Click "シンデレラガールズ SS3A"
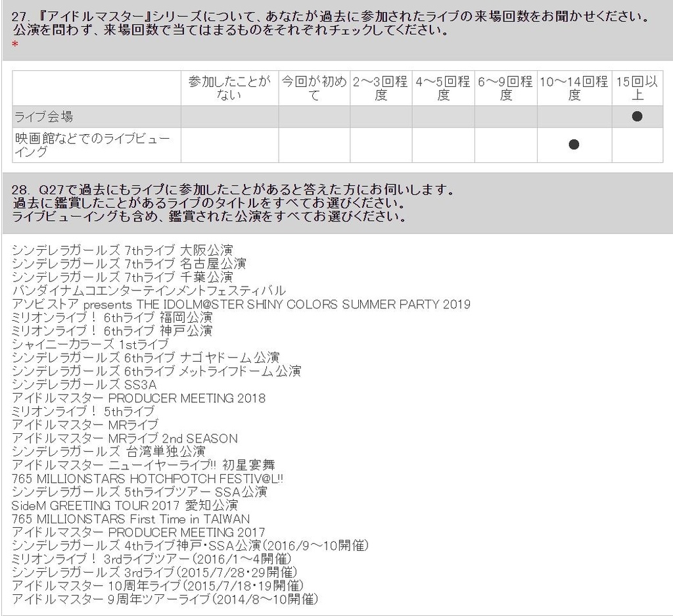This screenshot has width=673, height=616. pos(84,384)
